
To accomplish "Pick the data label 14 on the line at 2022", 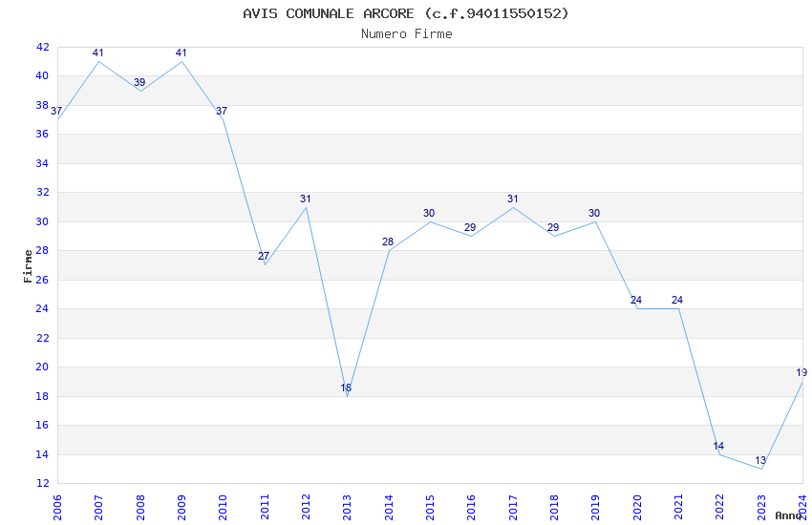I will (x=718, y=446).
